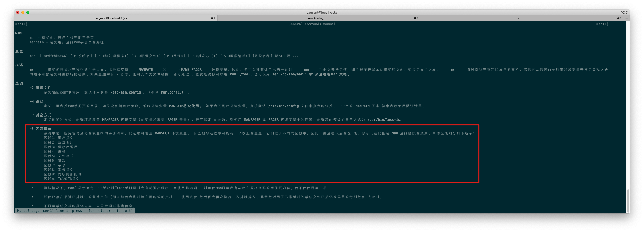Click the (MAN) PAGER text in the description
This screenshot has height=232, width=644.
click(190, 69)
